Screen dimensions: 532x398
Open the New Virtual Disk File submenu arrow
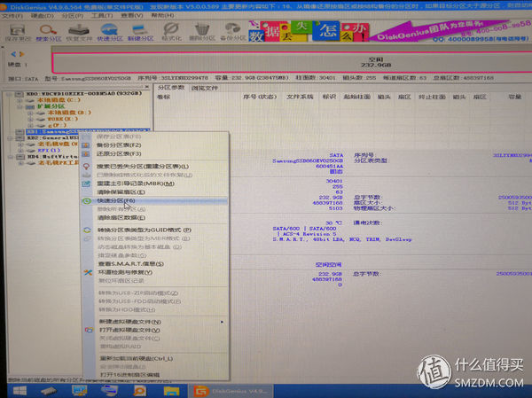pyautogui.click(x=222, y=322)
